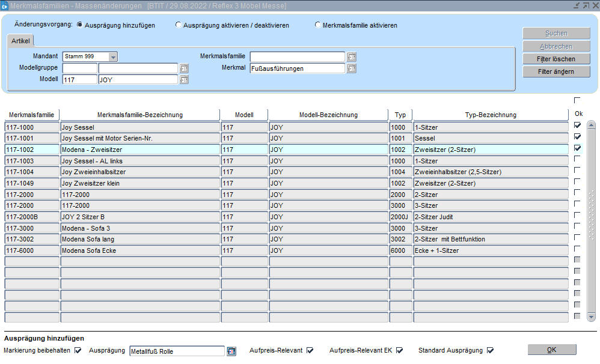Open lookup icon beside Merkmalsfamilie field
Viewport: 600px width, 364px height.
click(x=352, y=57)
